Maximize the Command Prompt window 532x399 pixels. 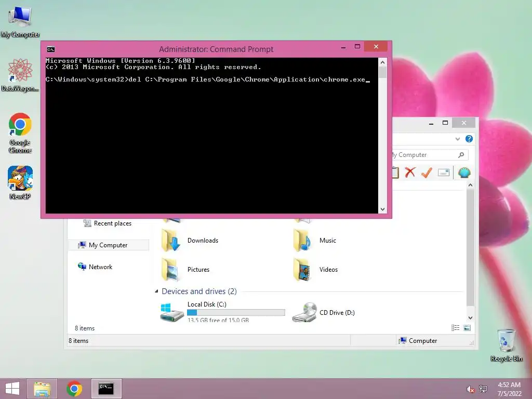[357, 46]
